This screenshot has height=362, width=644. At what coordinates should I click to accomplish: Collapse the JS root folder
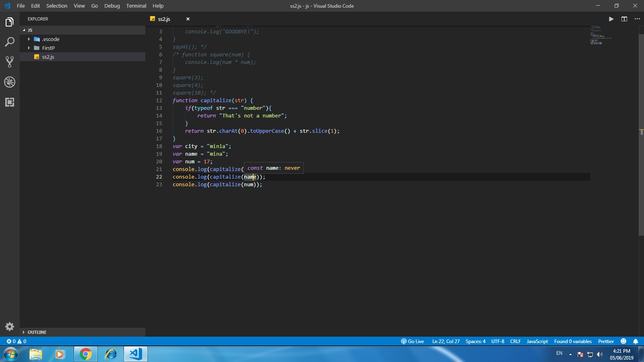pos(83,30)
